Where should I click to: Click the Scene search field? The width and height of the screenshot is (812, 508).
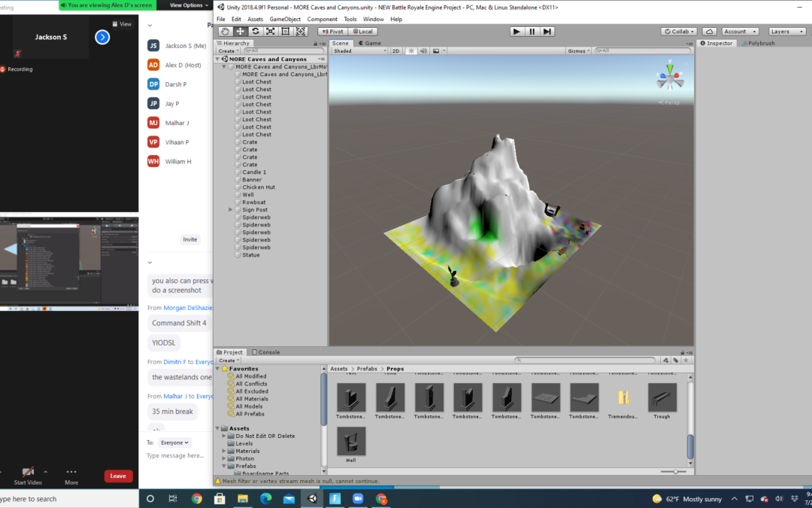tap(643, 51)
